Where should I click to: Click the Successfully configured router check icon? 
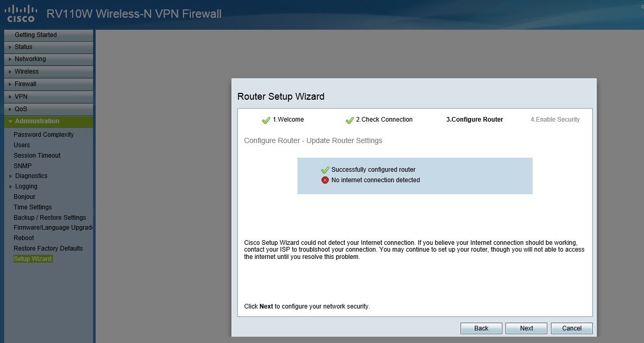(325, 170)
